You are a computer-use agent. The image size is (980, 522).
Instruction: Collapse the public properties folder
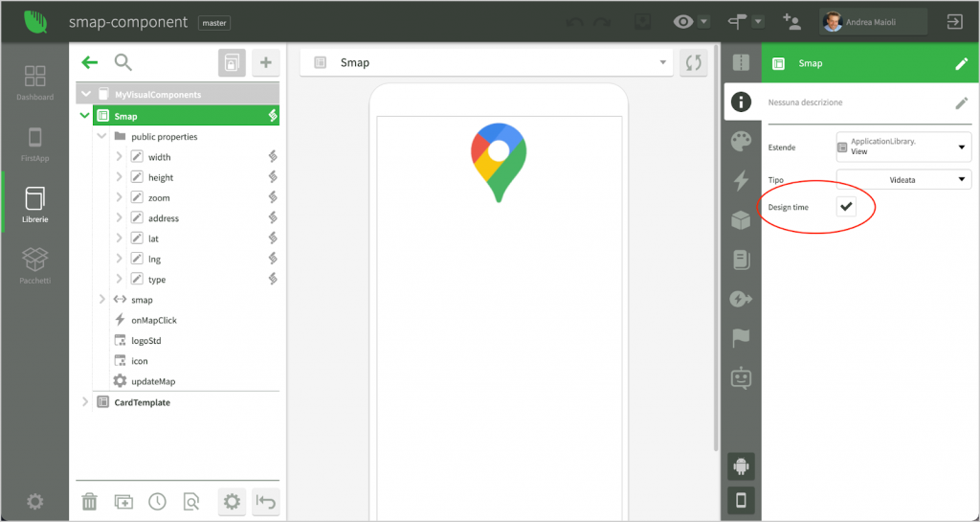point(101,136)
